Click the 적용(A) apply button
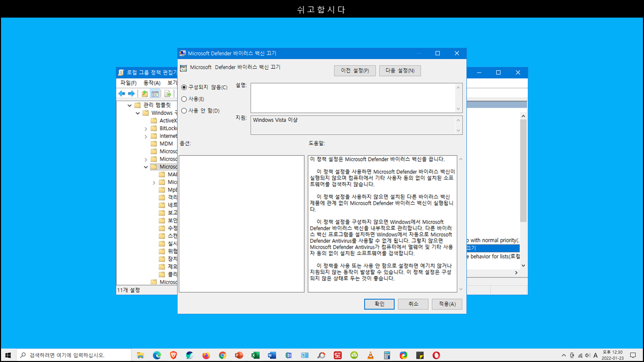Screen dimensions: 644x362 pyautogui.click(x=447, y=304)
